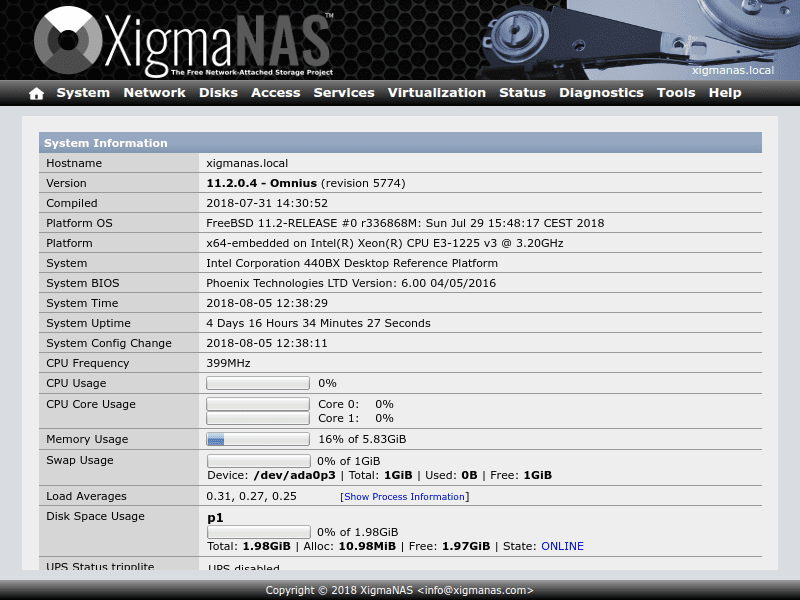
Task: Open the Help menu
Action: click(x=724, y=92)
